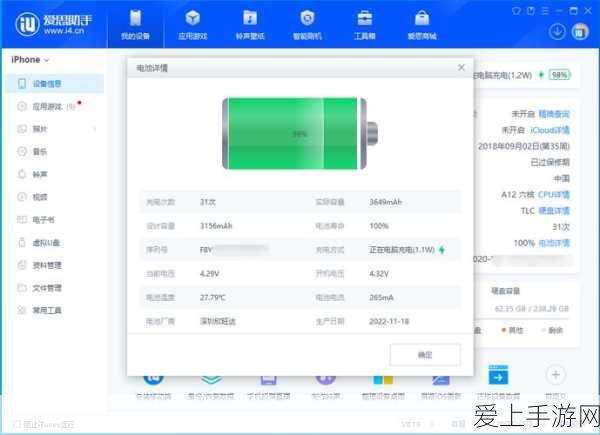The image size is (600, 435).
Task: Click the 当前电压 value 4.29V
Action: [x=209, y=274]
